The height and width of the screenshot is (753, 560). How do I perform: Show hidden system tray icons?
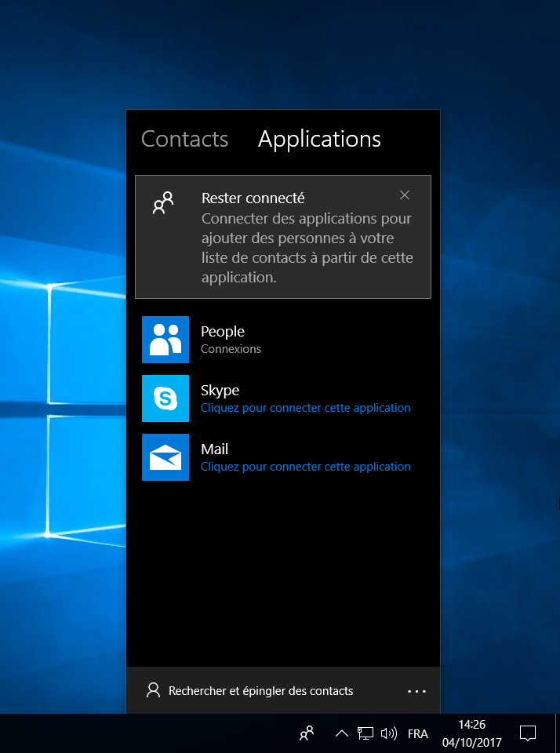(341, 733)
